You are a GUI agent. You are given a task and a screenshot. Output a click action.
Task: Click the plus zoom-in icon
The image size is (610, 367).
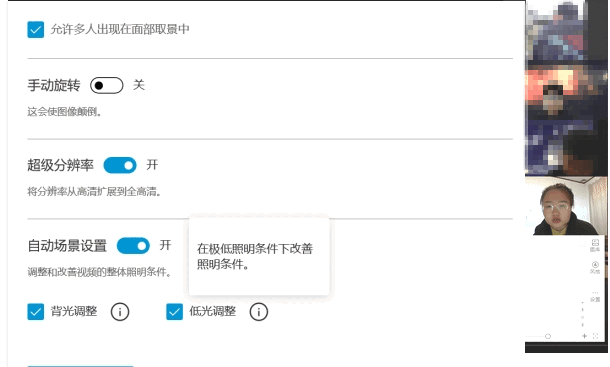coord(584,336)
